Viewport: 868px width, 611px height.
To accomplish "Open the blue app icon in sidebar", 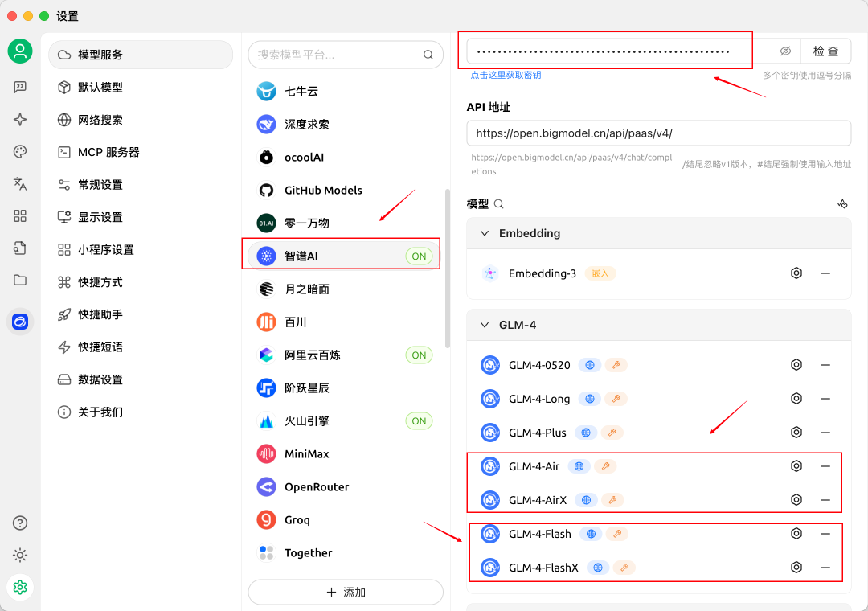I will [x=20, y=322].
